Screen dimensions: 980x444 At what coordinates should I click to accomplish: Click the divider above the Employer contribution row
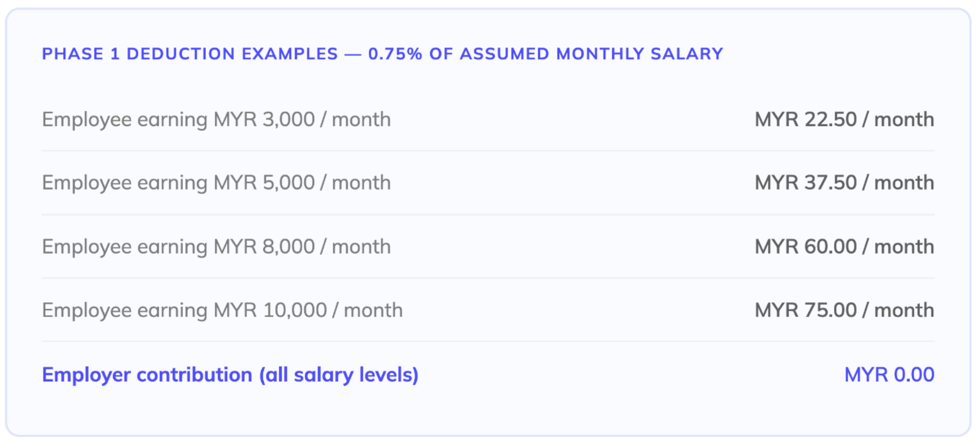[x=488, y=342]
